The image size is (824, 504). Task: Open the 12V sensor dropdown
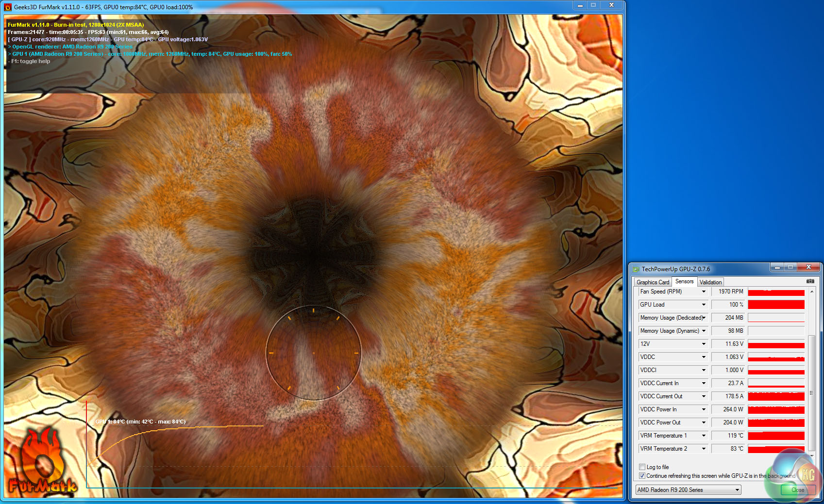704,344
